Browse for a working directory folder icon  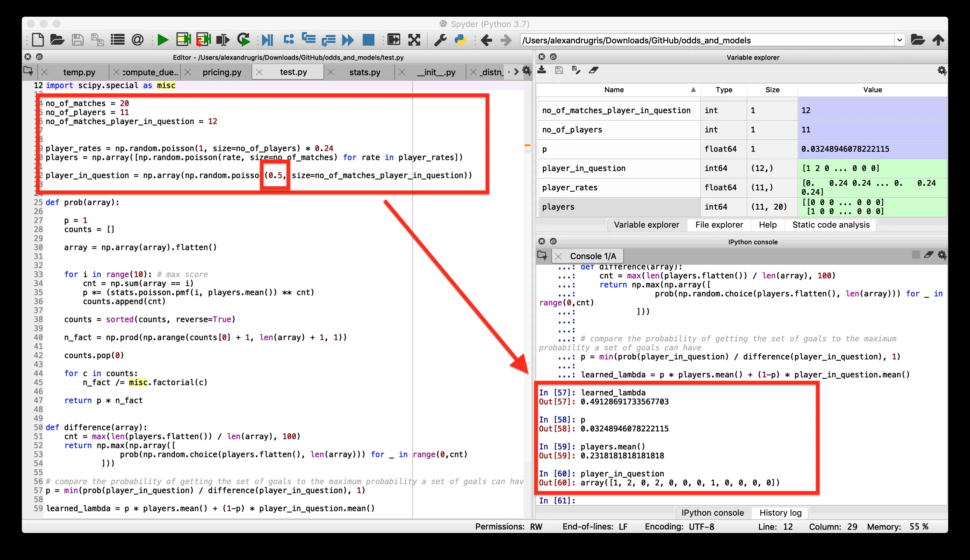(918, 40)
